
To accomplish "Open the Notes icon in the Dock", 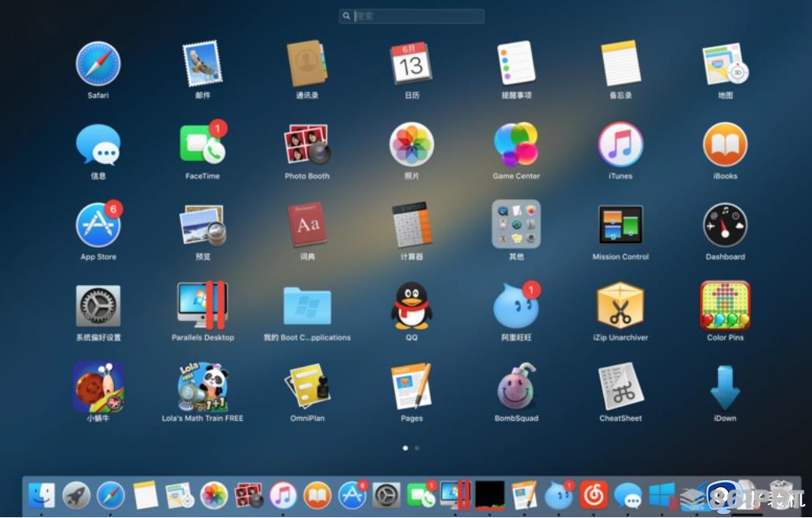I will (145, 495).
